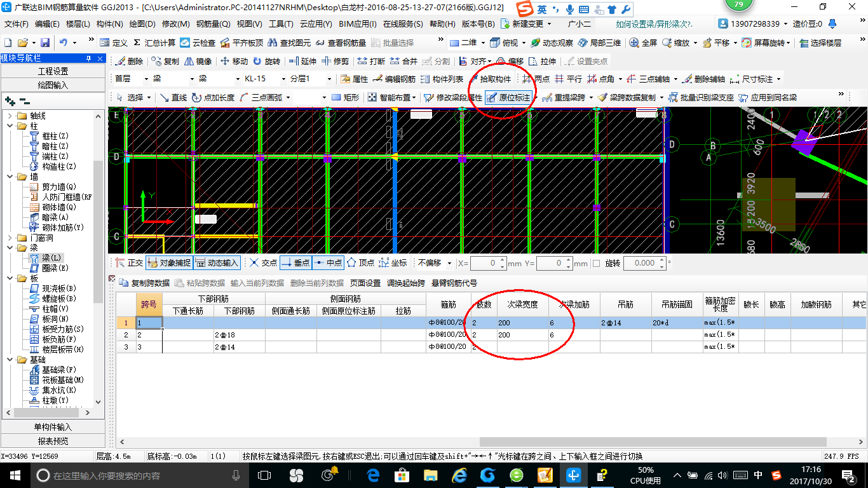
Task: Collapse the 柱 tree node
Action: 10,126
